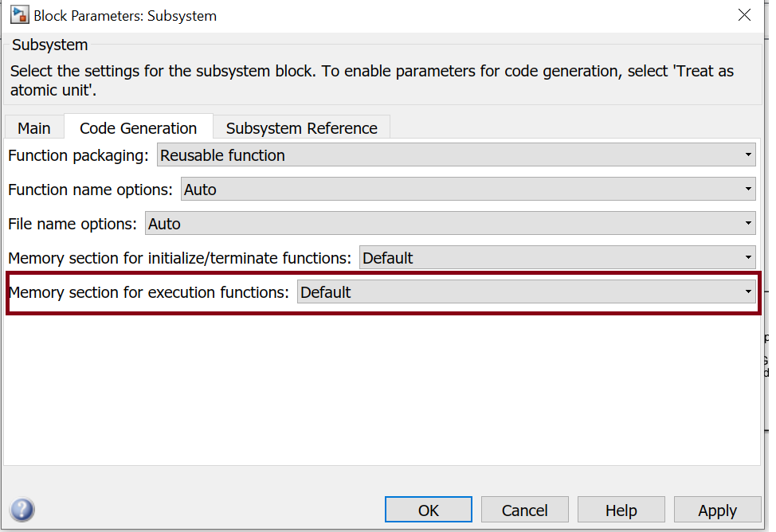
Task: Open the Function packaging dropdown arrow
Action: pos(749,155)
